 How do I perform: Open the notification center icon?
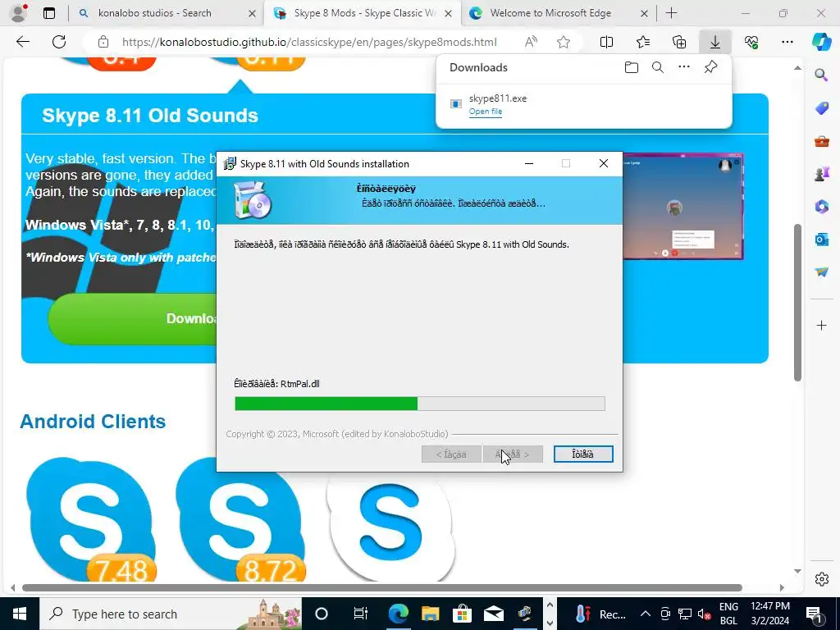click(814, 614)
